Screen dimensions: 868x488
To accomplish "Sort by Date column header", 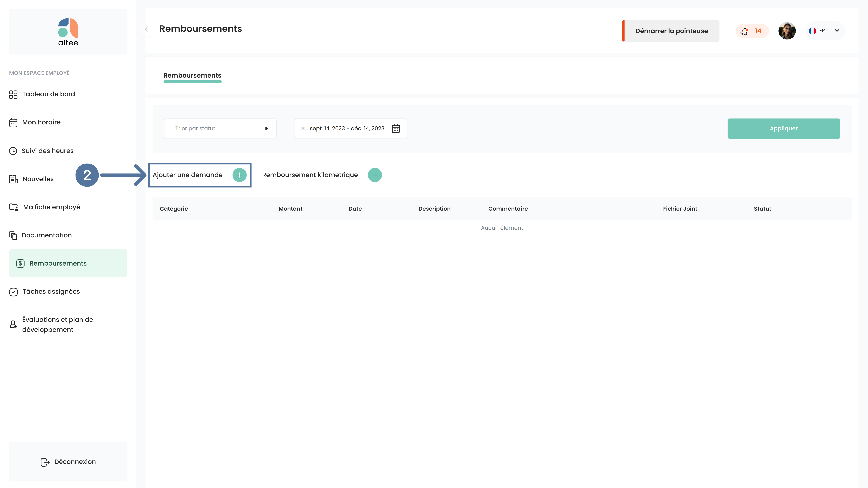I will click(x=355, y=209).
